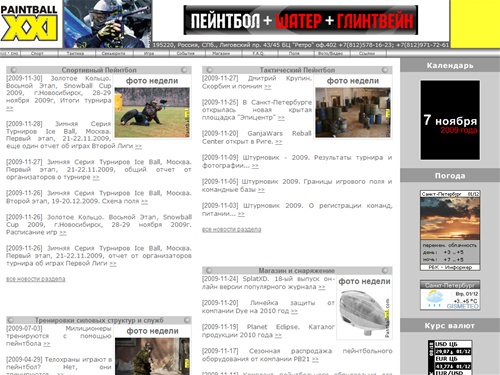Click the right round icon in Спортивный Пейнтбол header
This screenshot has width=500, height=375.
click(184, 70)
